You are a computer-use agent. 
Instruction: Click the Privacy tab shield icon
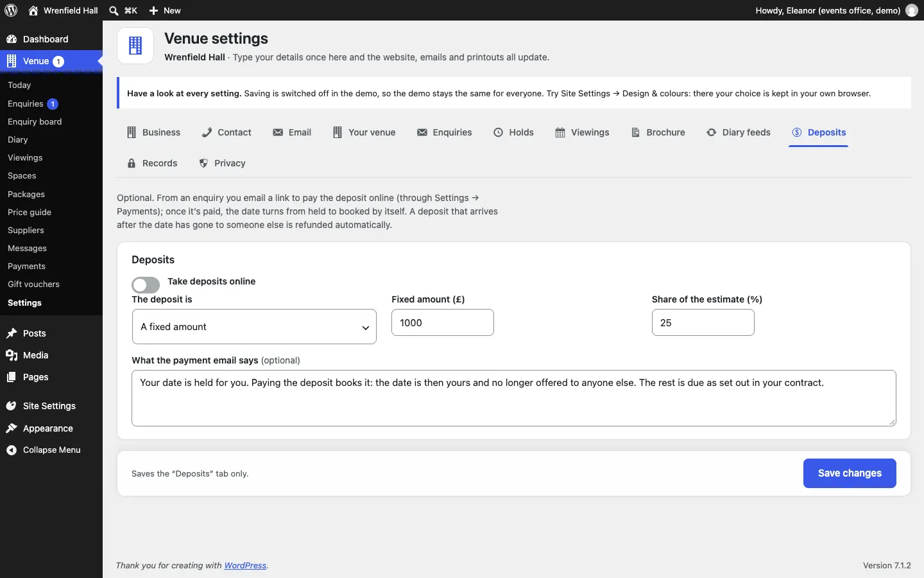(x=203, y=163)
